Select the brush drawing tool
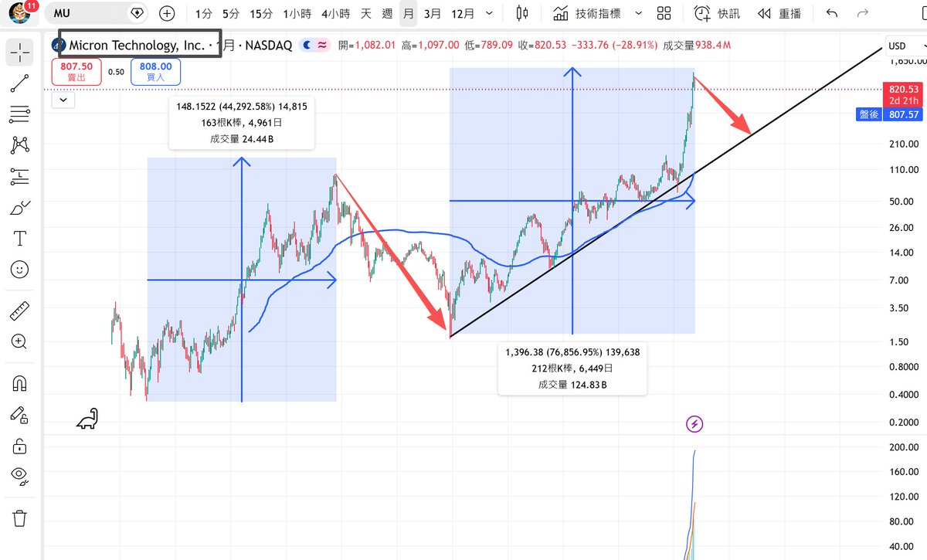The image size is (927, 560). (x=20, y=208)
